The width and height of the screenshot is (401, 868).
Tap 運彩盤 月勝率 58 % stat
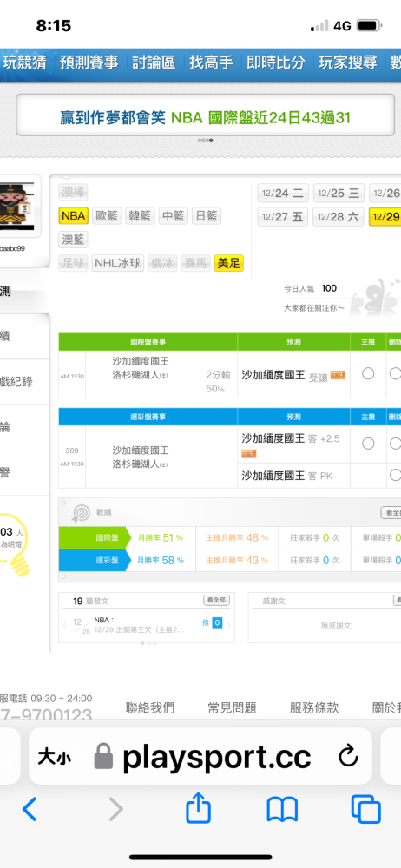click(x=161, y=560)
